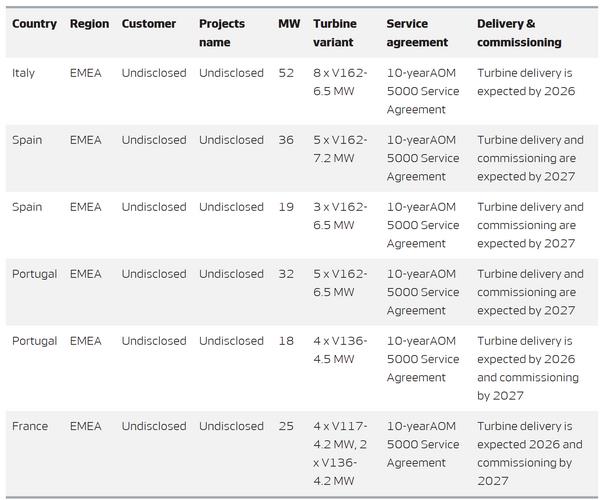Select the 18 MW value cell

click(287, 341)
